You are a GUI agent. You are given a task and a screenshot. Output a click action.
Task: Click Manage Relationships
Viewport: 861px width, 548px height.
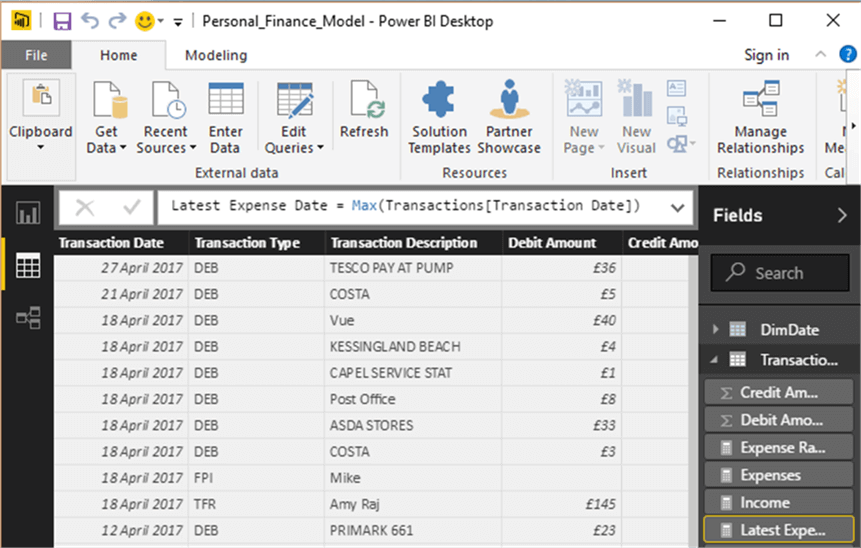[x=761, y=118]
